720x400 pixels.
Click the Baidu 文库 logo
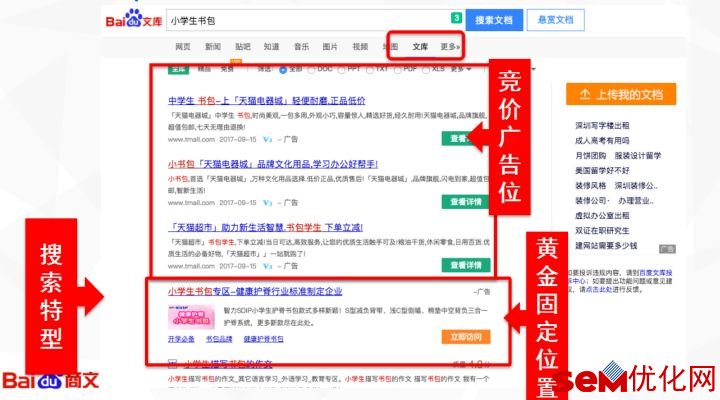[134, 19]
